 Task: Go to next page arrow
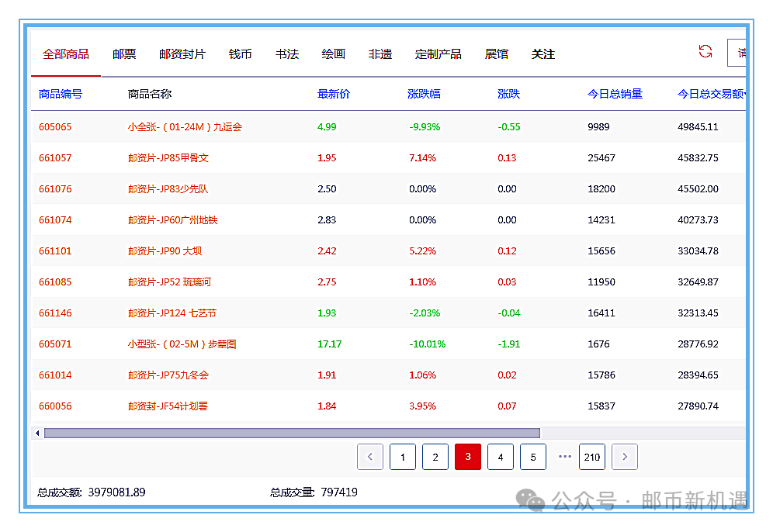(x=625, y=457)
